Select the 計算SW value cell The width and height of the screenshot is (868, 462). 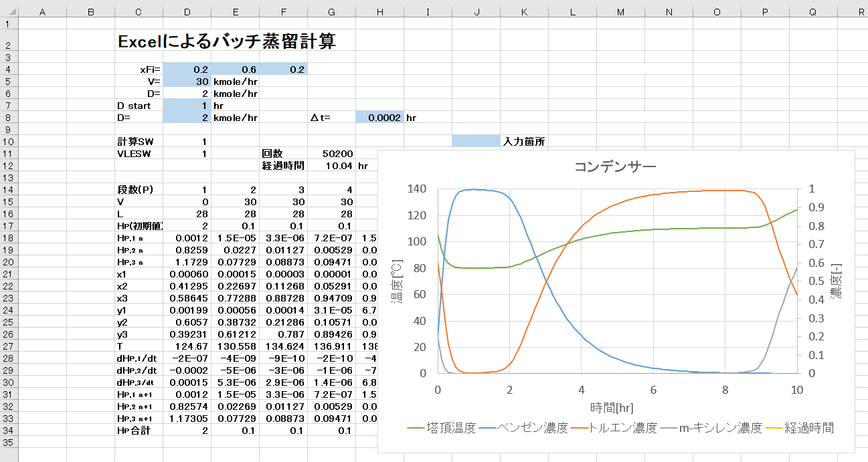coord(187,142)
